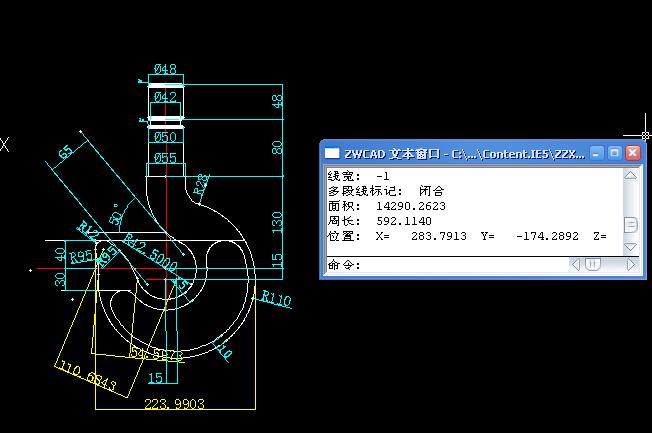
Task: Select the vertical 48 dimension text
Action: coord(277,101)
